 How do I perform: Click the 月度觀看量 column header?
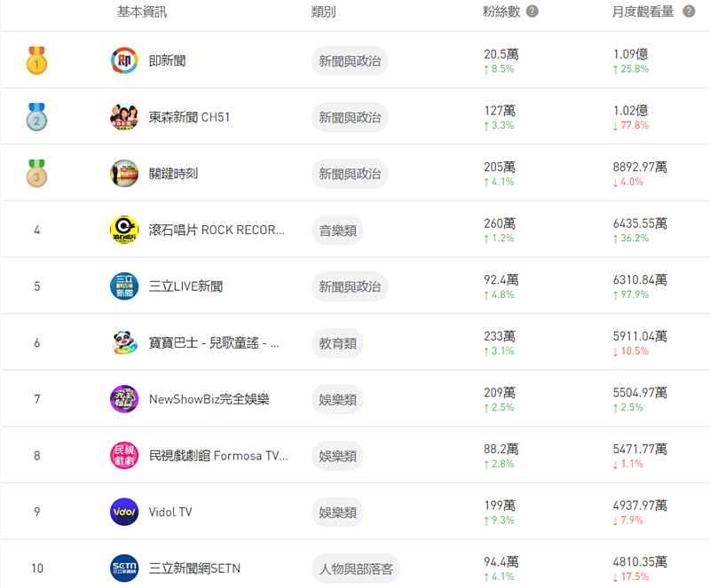click(x=643, y=12)
